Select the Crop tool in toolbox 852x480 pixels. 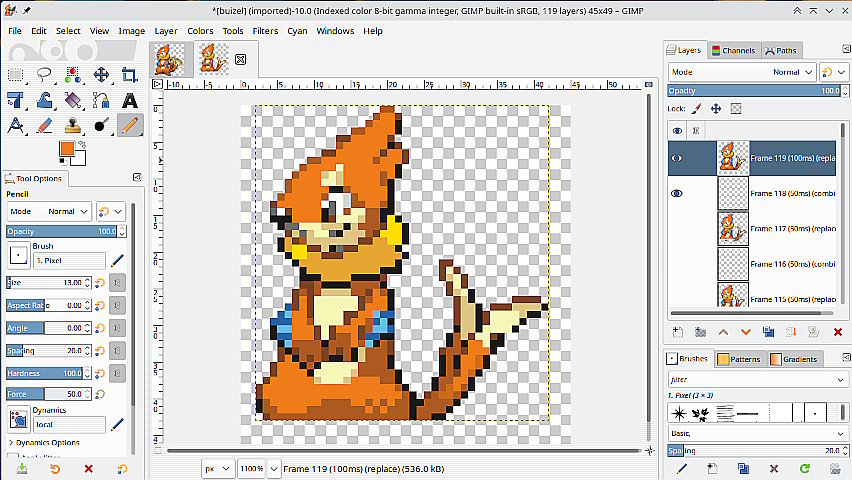pyautogui.click(x=130, y=75)
